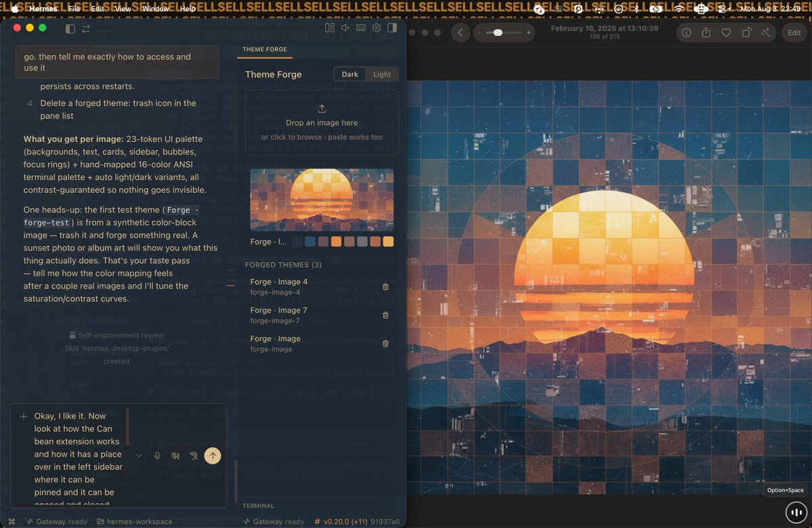The height and width of the screenshot is (528, 812).
Task: Open the Help menu
Action: (188, 9)
